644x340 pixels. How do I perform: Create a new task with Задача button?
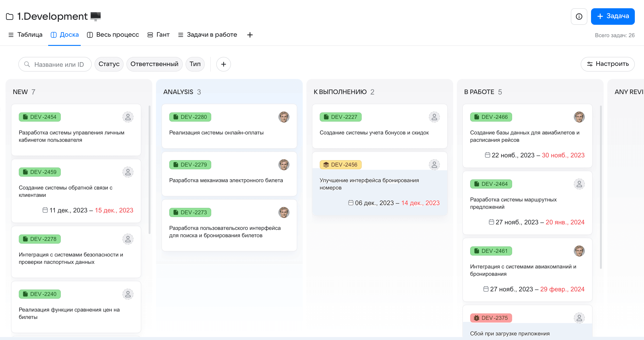(613, 17)
